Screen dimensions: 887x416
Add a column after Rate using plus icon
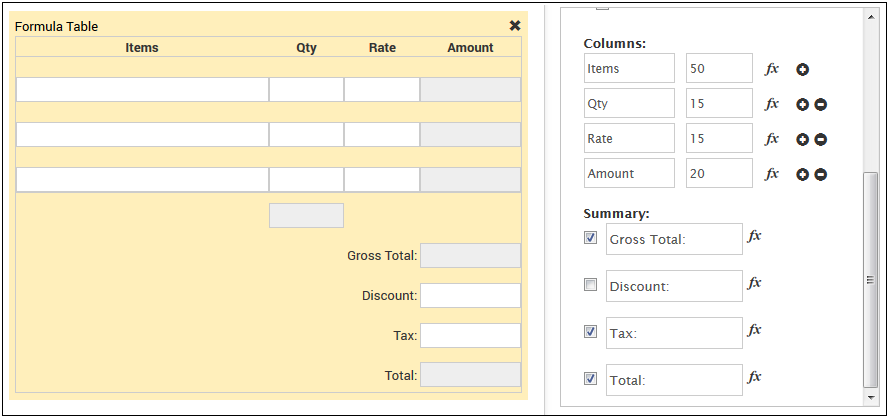(802, 139)
